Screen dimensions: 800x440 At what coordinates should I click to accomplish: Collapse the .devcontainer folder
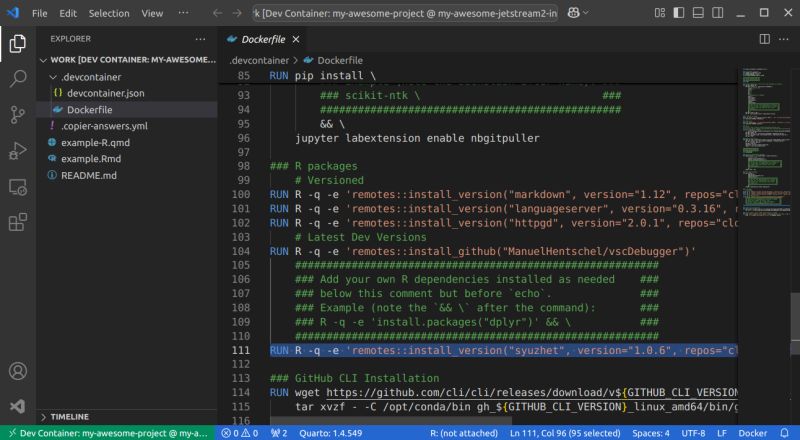128,77
